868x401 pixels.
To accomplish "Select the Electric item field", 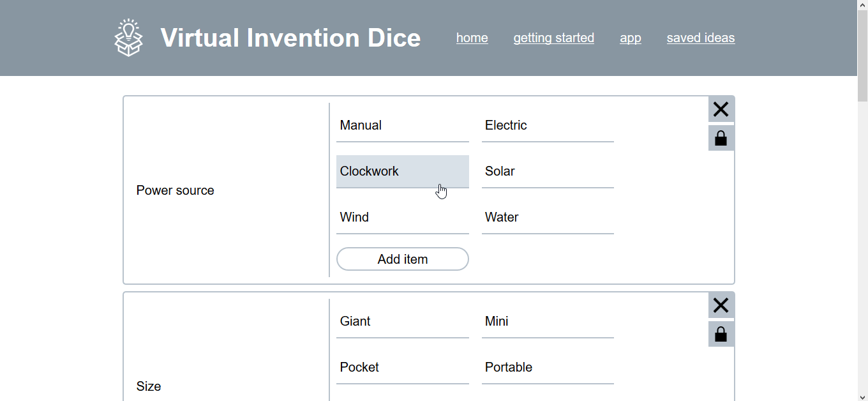I will (547, 126).
